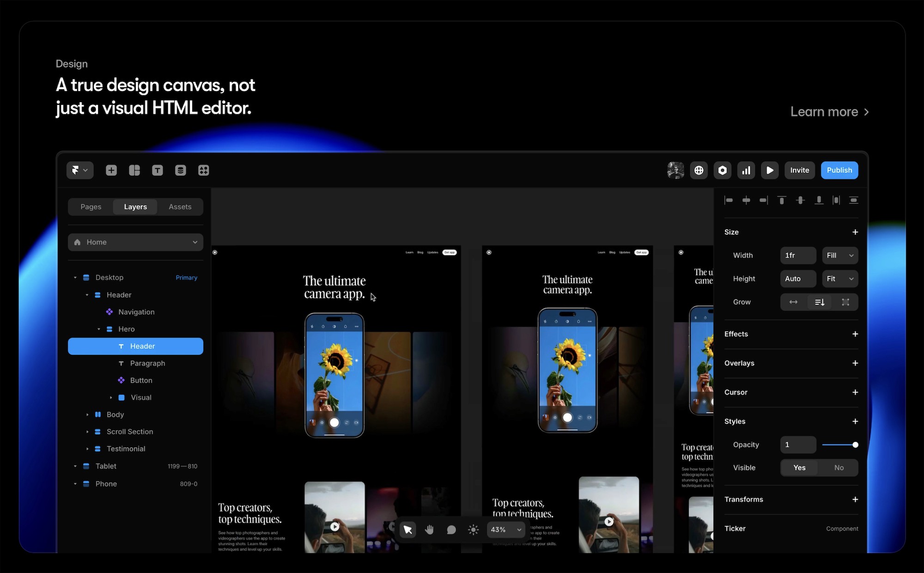Click the align left icon
The image size is (924, 573).
pyautogui.click(x=729, y=200)
